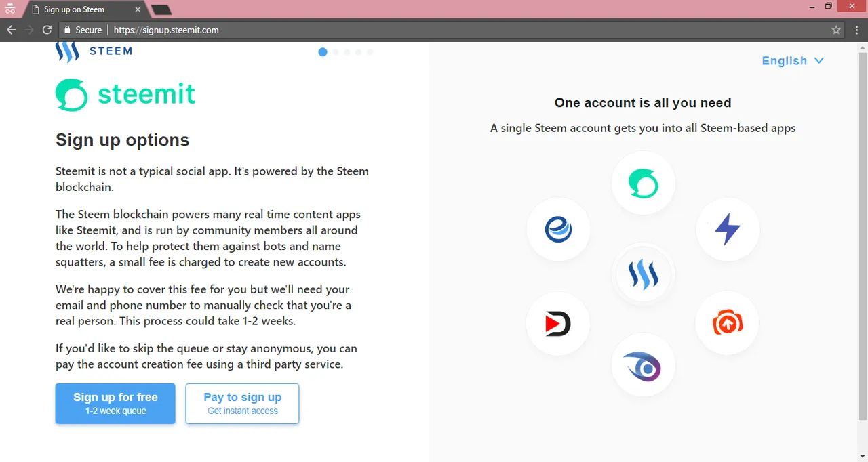Switch to the 'Sign up on Steem' tab

click(84, 9)
